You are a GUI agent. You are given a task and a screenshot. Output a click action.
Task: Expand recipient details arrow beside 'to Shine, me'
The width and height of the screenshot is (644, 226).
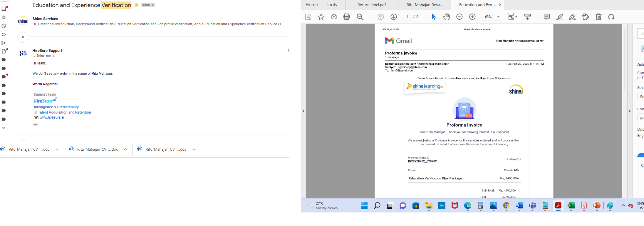(53, 56)
